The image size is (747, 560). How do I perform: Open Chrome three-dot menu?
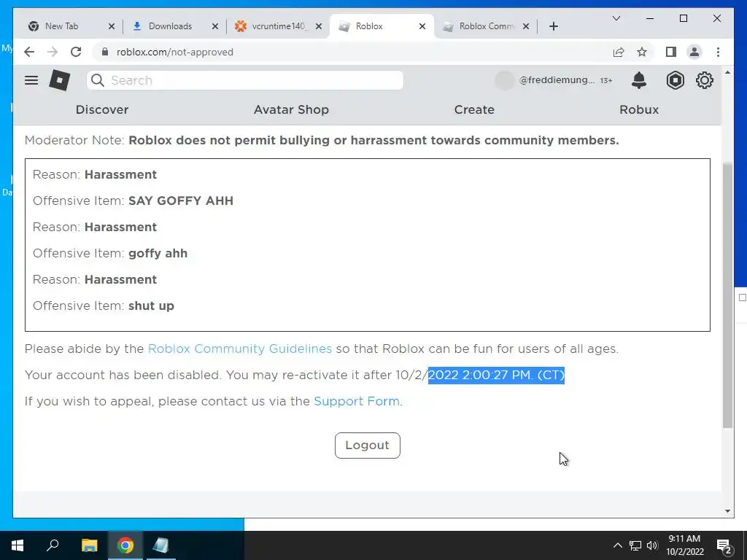click(718, 52)
